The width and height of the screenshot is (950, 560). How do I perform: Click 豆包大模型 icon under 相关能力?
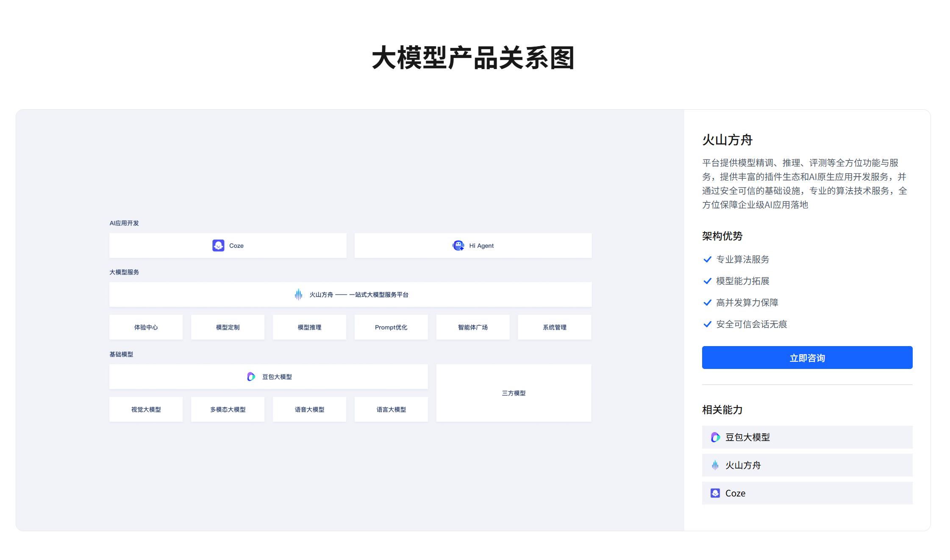[715, 437]
